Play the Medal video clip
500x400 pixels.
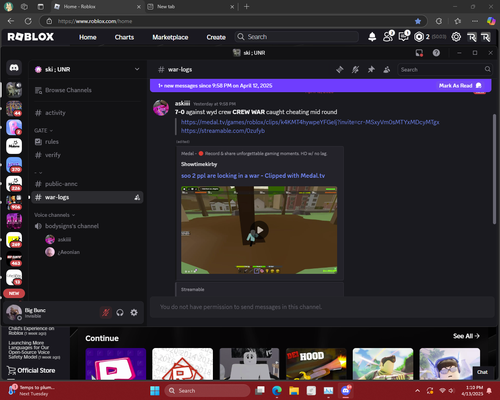[x=259, y=230]
